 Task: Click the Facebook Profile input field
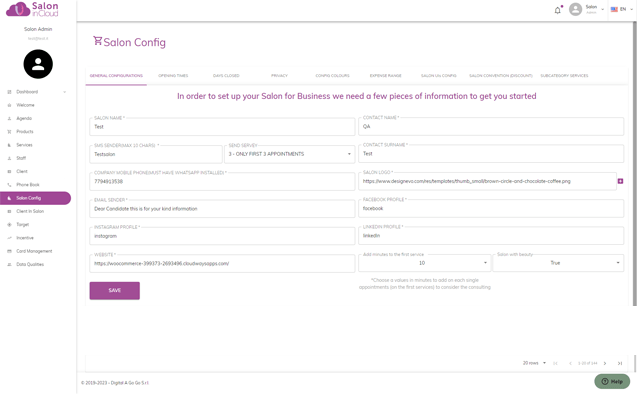click(x=491, y=208)
